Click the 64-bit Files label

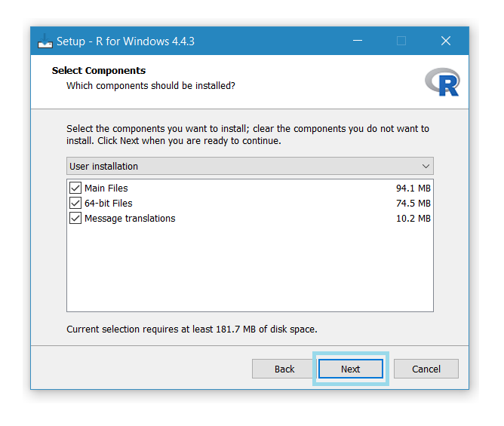pos(109,204)
